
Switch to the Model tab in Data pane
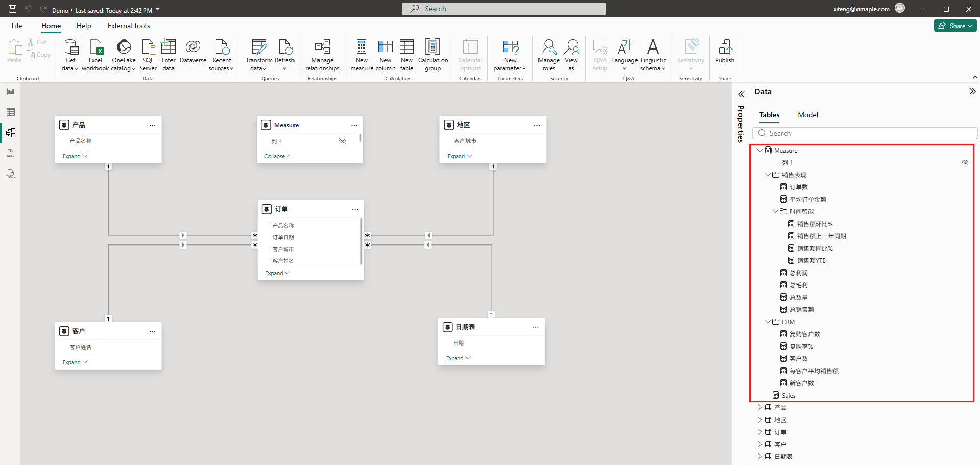pyautogui.click(x=807, y=115)
